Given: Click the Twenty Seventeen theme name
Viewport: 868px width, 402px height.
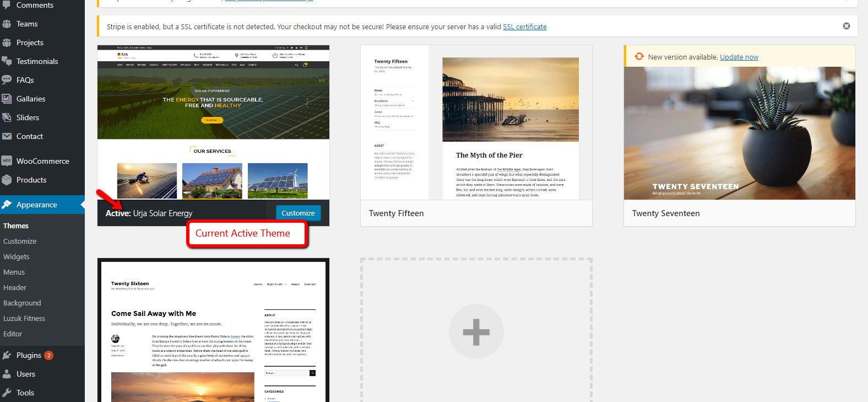Looking at the screenshot, I should tap(666, 213).
